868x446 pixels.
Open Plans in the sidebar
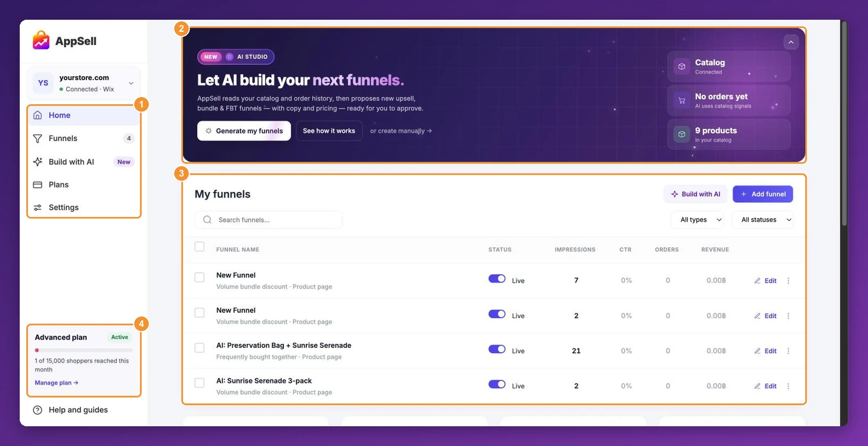84,185
